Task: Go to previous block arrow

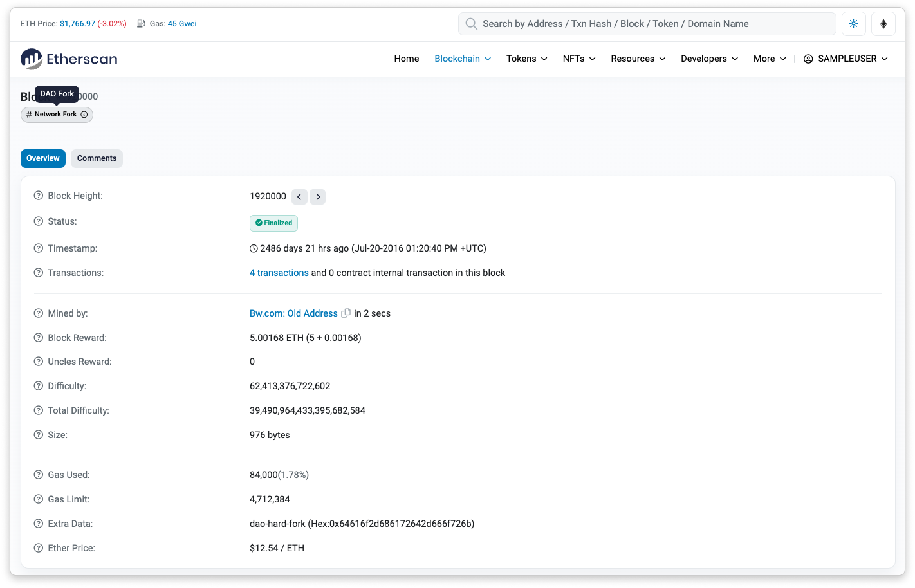Action: point(299,197)
